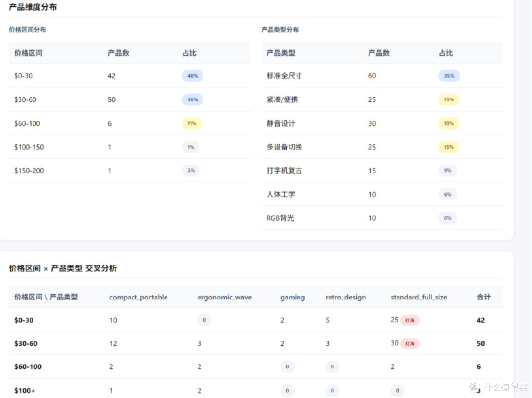
Task: Select the 人体工学 product type row
Action: point(382,194)
